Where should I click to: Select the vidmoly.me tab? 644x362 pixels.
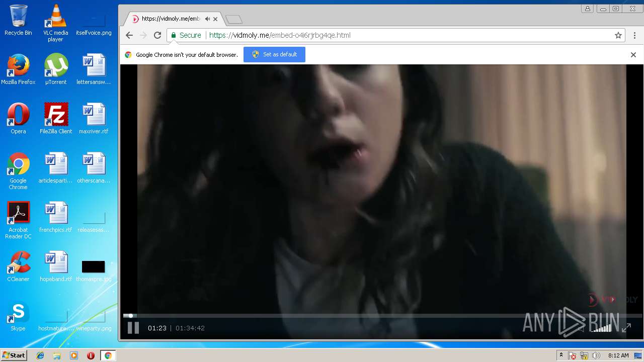tap(174, 19)
